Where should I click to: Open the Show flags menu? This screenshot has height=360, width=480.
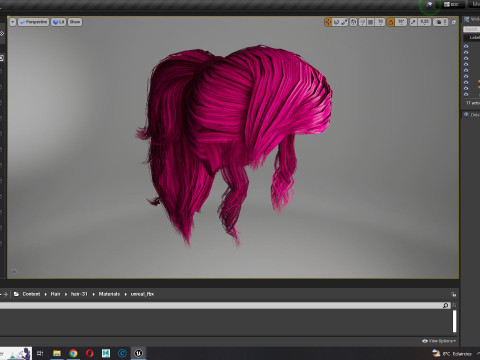pos(75,22)
